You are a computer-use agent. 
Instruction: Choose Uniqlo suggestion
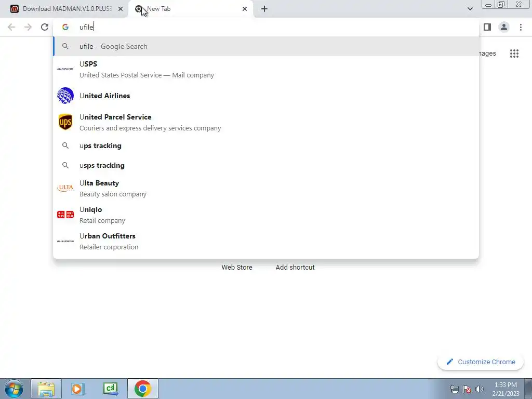pyautogui.click(x=266, y=215)
